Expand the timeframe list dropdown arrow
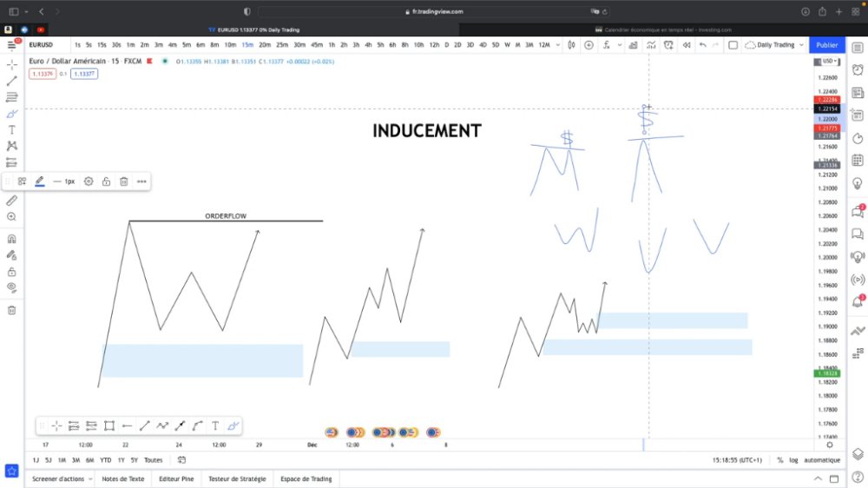868x488 pixels. [557, 45]
